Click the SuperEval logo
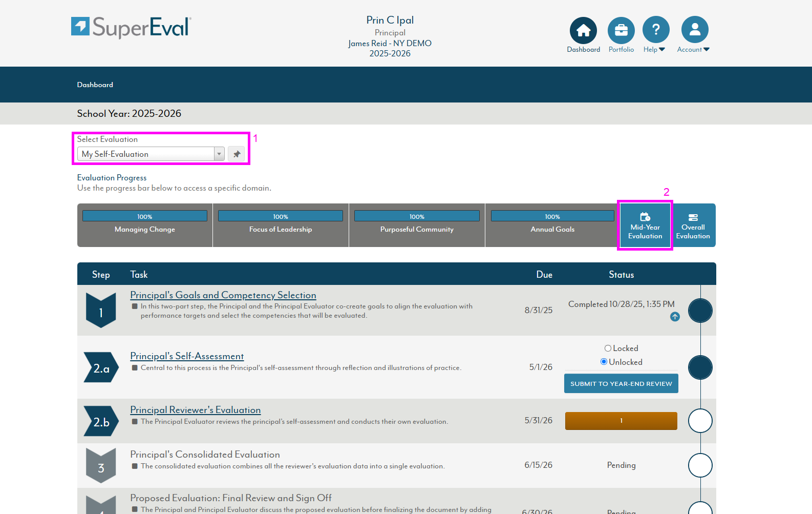 point(131,27)
